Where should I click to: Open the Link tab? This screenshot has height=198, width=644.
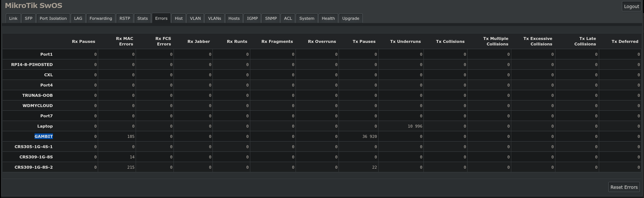[x=13, y=18]
